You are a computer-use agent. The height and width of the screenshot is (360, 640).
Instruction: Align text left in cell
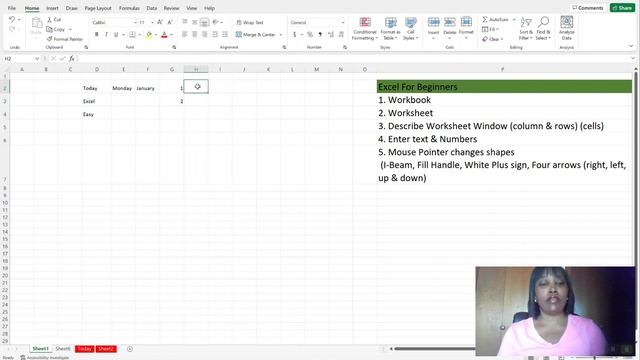point(184,35)
